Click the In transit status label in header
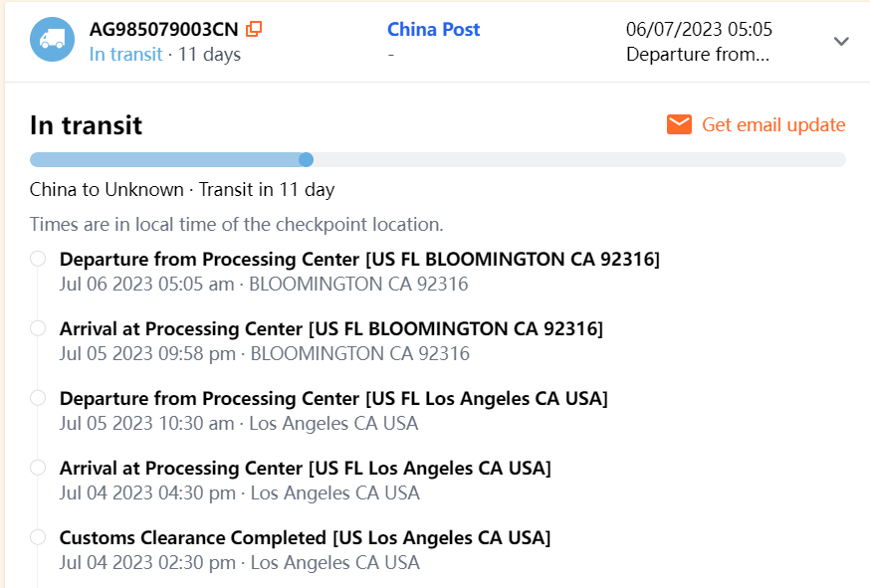The height and width of the screenshot is (588, 870). click(x=125, y=54)
